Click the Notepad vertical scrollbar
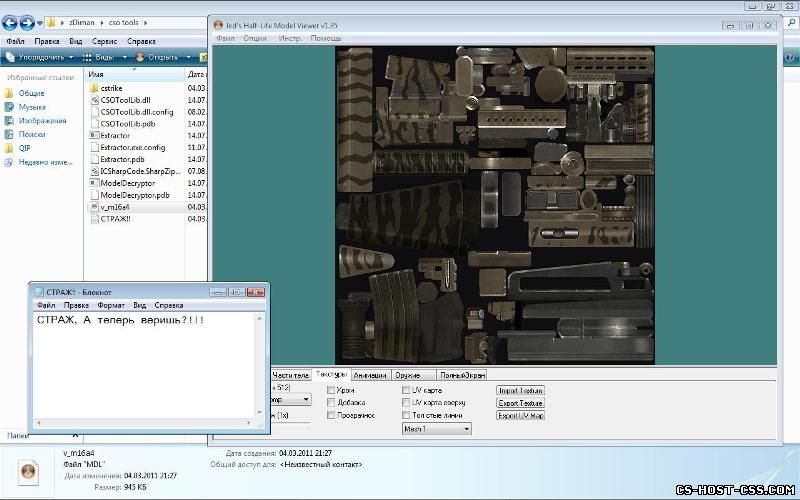Viewport: 800px width, 500px height. point(260,365)
